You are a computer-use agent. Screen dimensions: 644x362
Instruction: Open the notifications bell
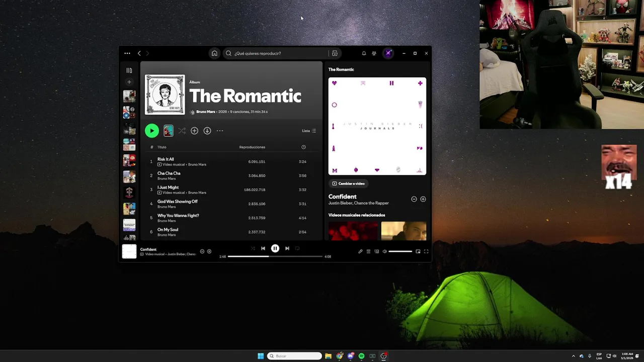pos(364,53)
